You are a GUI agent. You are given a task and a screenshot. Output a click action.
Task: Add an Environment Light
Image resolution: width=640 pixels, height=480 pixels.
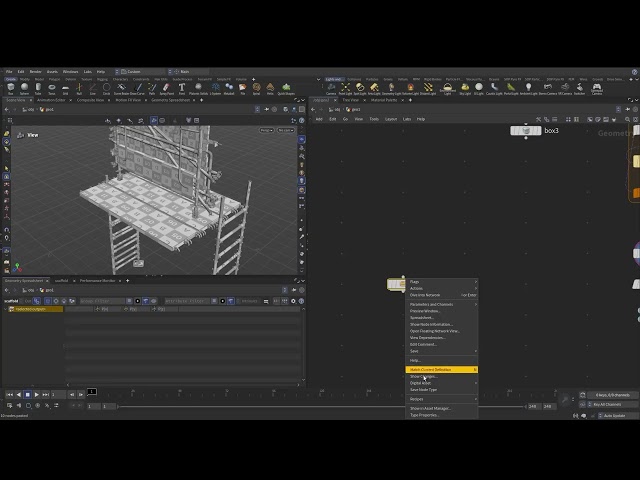pyautogui.click(x=448, y=89)
